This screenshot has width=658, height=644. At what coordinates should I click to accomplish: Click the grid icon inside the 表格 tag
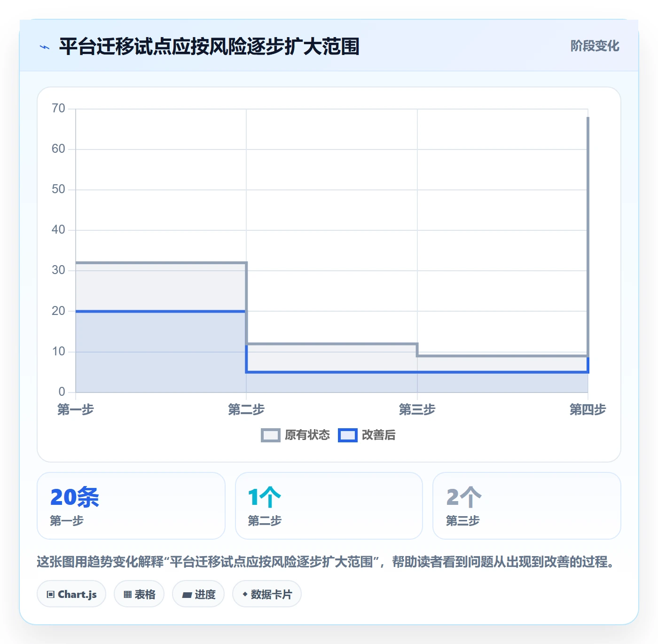(127, 595)
